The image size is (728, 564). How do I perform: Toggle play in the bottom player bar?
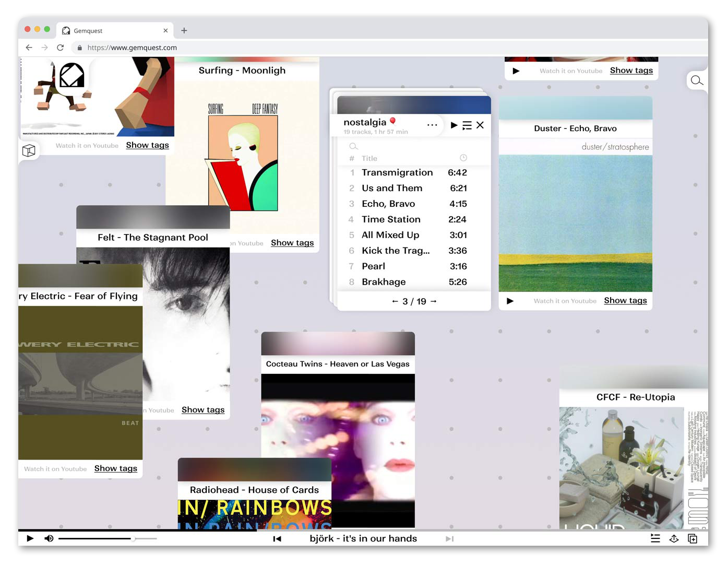(x=30, y=538)
